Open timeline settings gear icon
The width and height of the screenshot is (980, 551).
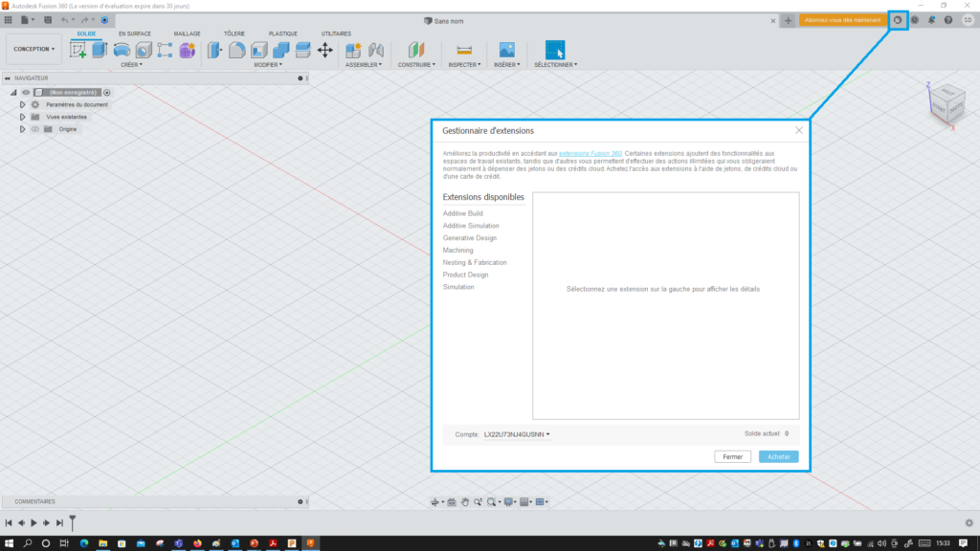point(969,523)
